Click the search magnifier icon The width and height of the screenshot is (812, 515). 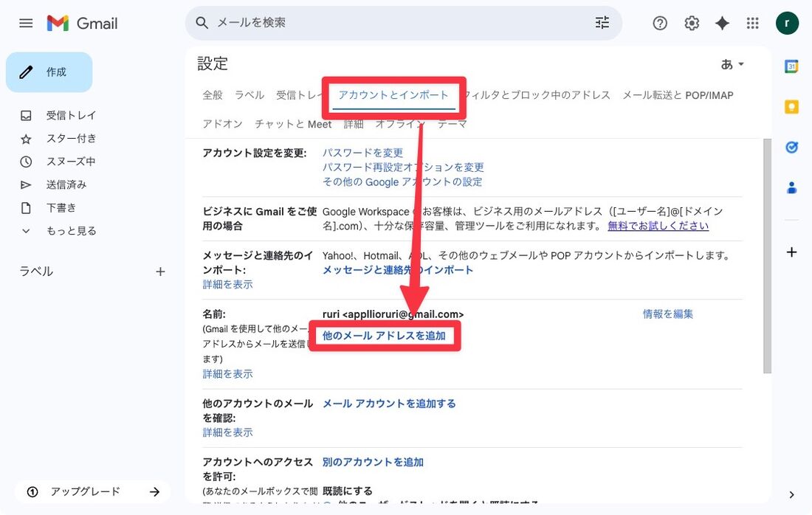(x=202, y=23)
